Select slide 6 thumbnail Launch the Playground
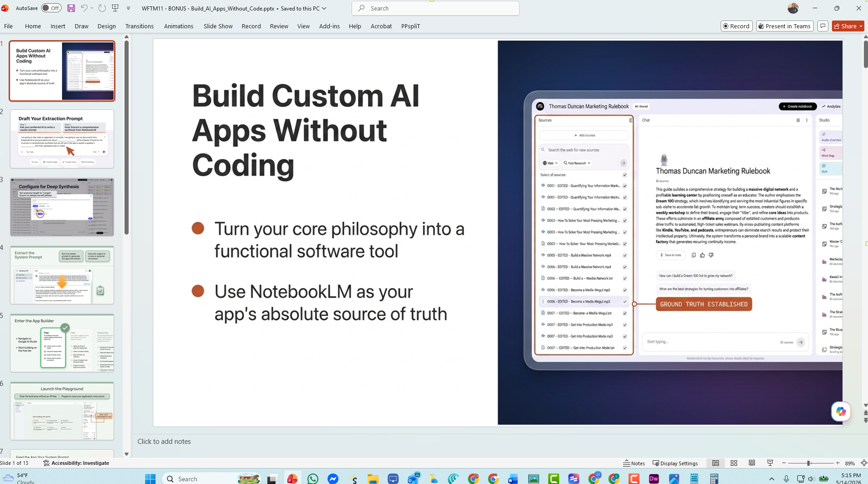Viewport: 868px width, 484px height. point(62,411)
